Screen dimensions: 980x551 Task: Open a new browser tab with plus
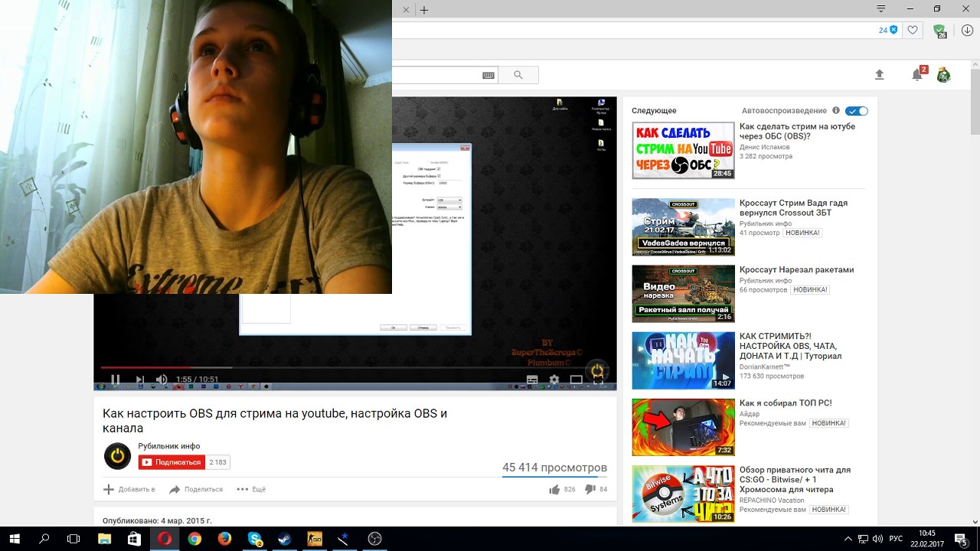pos(423,10)
